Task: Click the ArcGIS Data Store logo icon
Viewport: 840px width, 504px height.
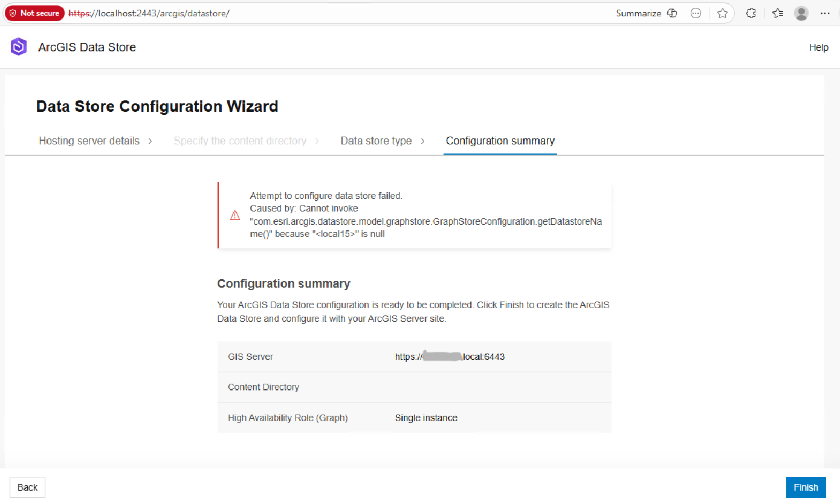Action: tap(19, 47)
